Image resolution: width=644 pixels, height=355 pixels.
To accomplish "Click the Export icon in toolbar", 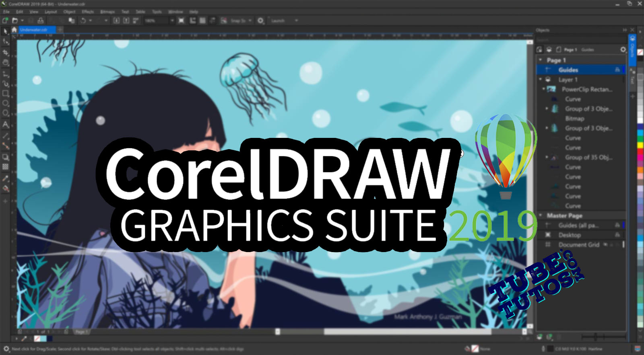I will (126, 20).
